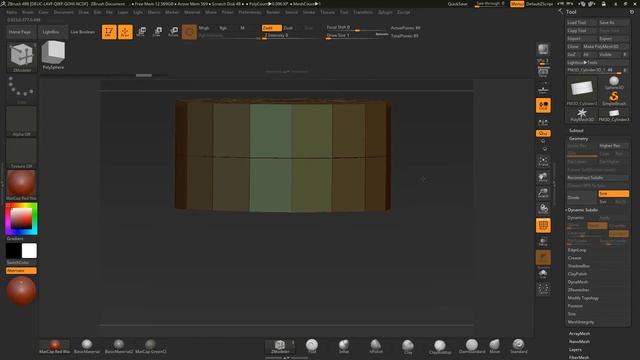Image resolution: width=640 pixels, height=360 pixels.
Task: Click the Rotate view icon on right shelf
Action: click(543, 210)
